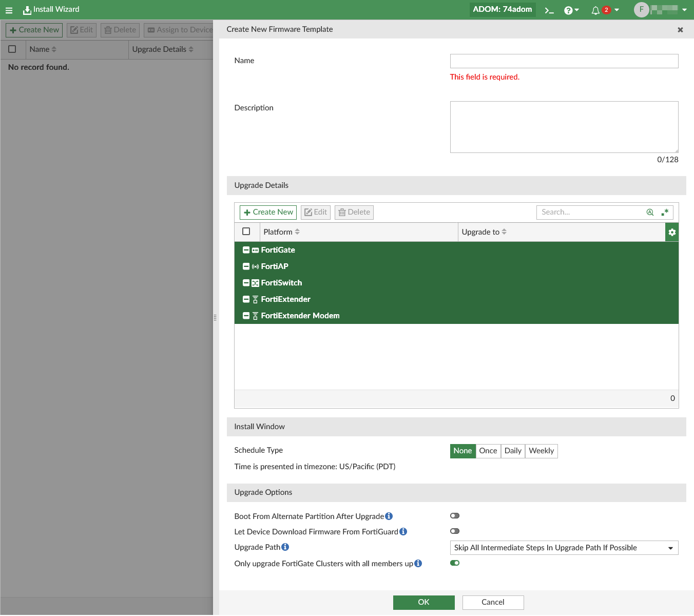The image size is (694, 616).
Task: Collapse the FortiAP platform group
Action: point(246,266)
